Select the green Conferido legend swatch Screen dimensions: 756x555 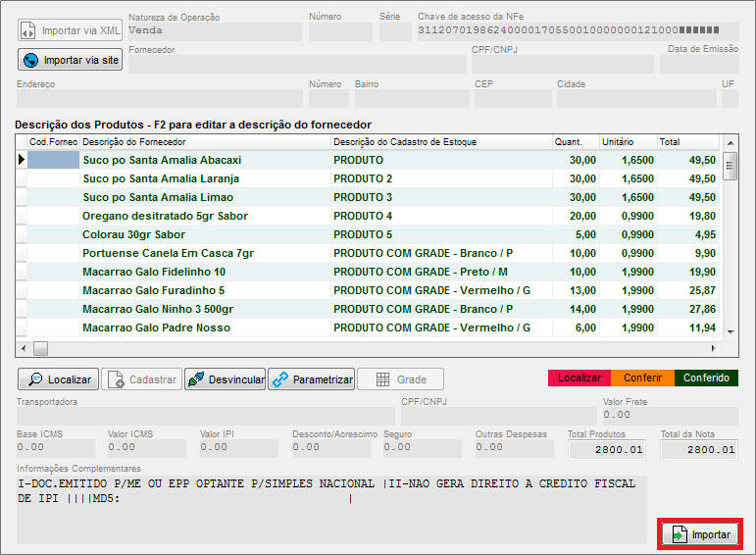pyautogui.click(x=706, y=378)
